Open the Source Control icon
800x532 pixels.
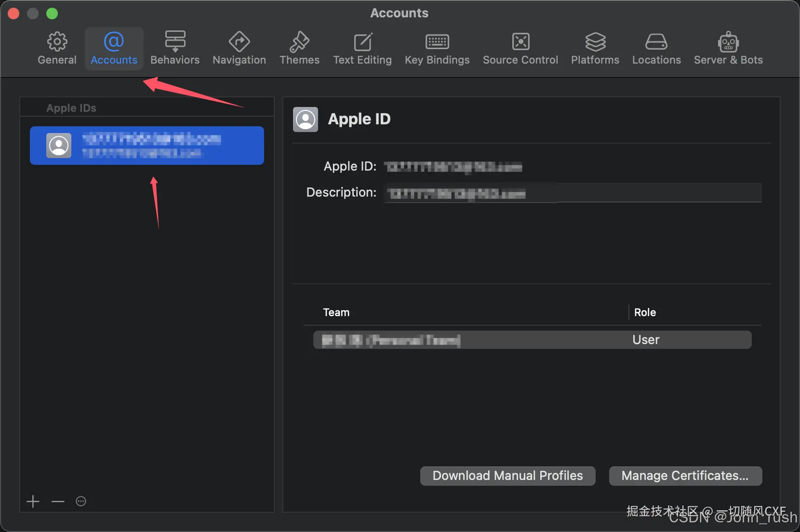point(520,41)
